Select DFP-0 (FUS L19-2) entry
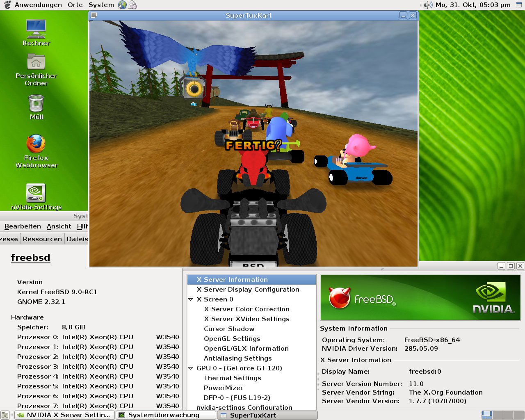Image resolution: width=525 pixels, height=420 pixels. 237,398
